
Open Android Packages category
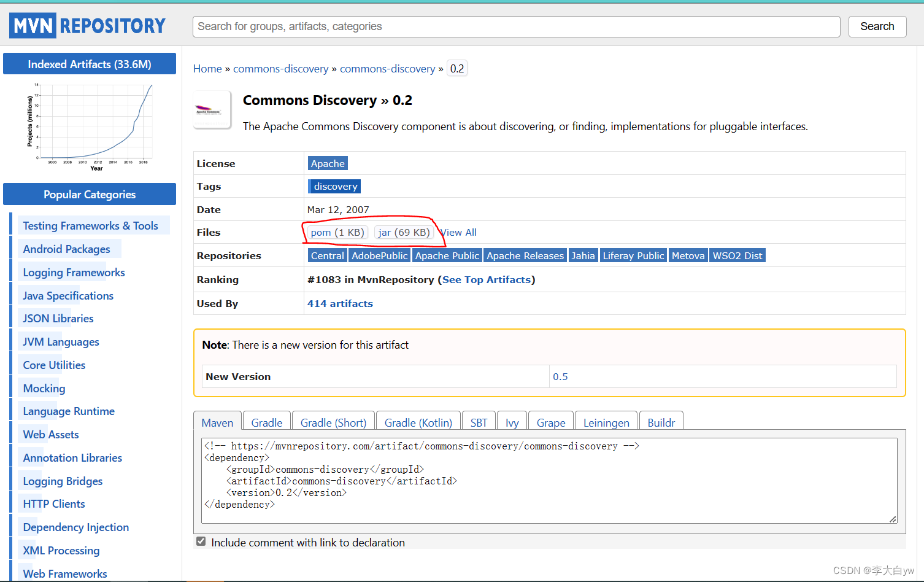[x=66, y=249]
